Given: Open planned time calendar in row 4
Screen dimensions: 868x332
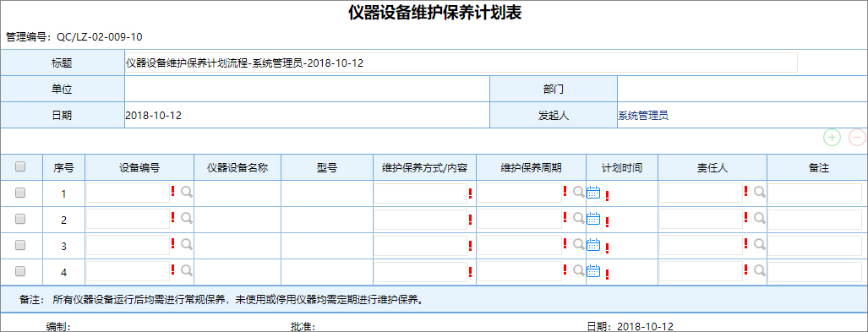Looking at the screenshot, I should click(x=593, y=270).
